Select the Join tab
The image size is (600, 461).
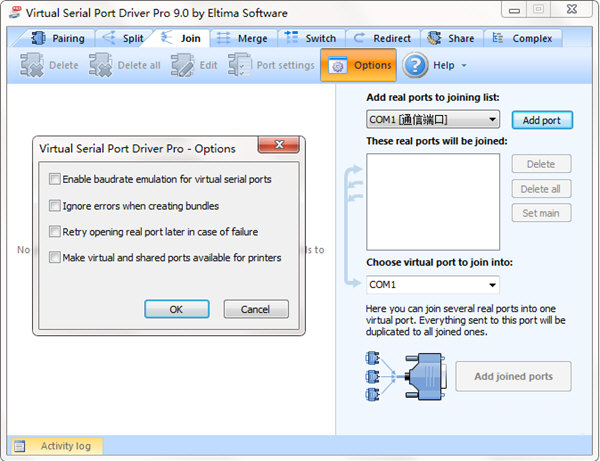click(181, 38)
